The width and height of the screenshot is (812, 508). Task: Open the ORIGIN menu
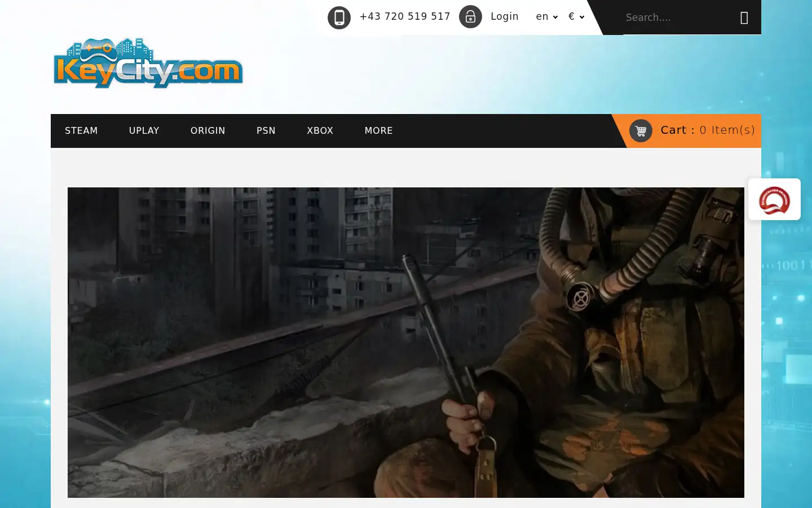[x=208, y=131]
